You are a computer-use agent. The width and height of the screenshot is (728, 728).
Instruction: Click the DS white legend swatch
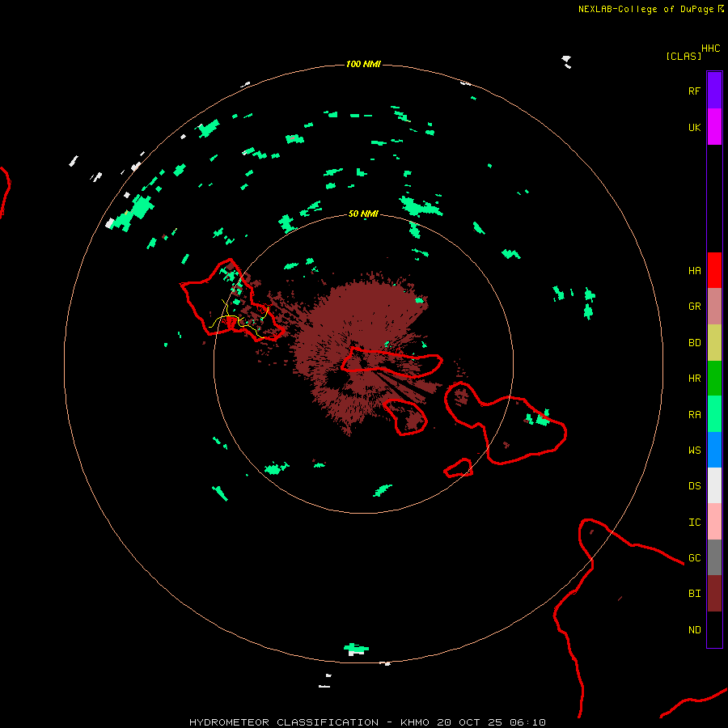pos(714,485)
